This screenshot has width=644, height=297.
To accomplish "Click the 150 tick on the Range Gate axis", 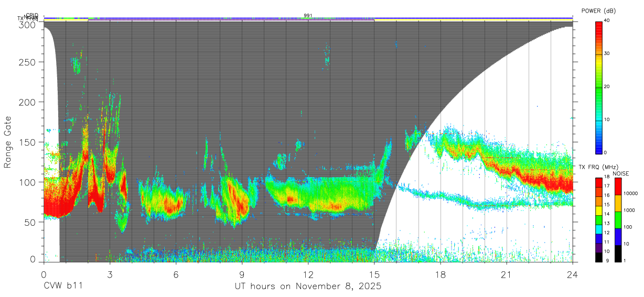I will click(28, 142).
